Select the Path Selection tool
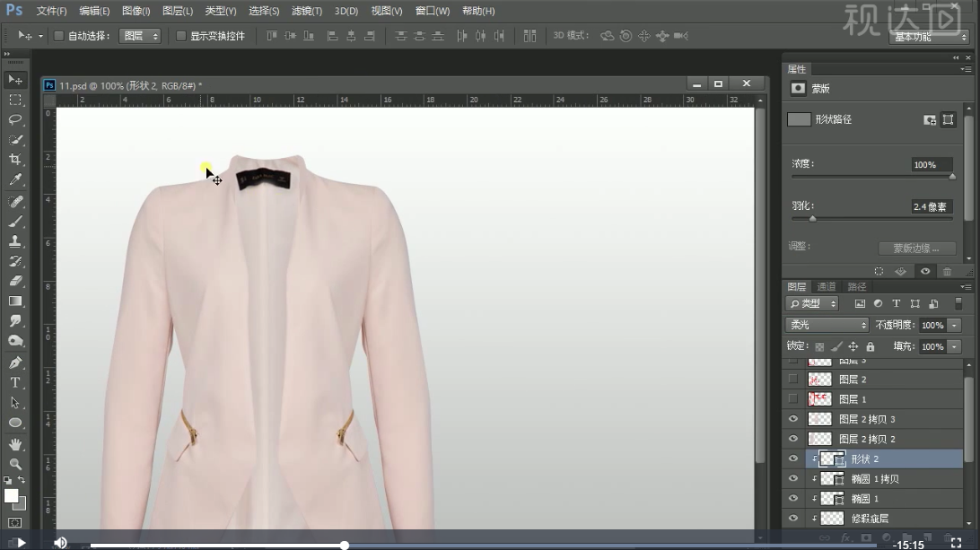The width and height of the screenshot is (980, 550). (x=15, y=403)
